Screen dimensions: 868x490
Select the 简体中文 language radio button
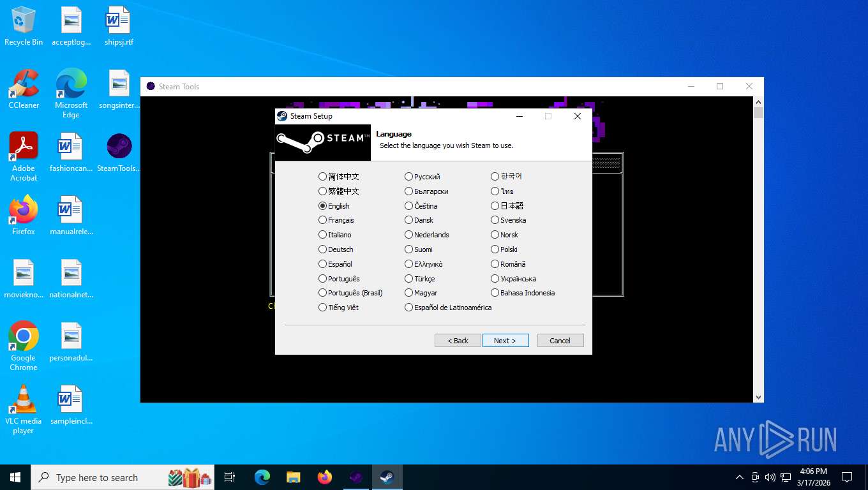[339, 177]
